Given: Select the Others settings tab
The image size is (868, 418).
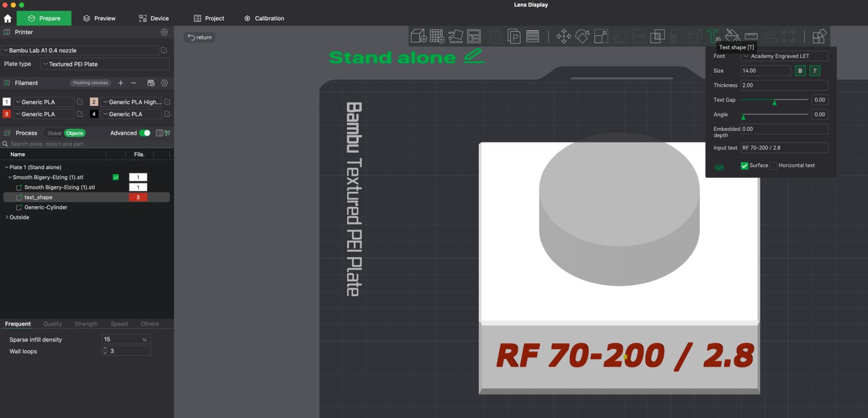Looking at the screenshot, I should point(150,324).
